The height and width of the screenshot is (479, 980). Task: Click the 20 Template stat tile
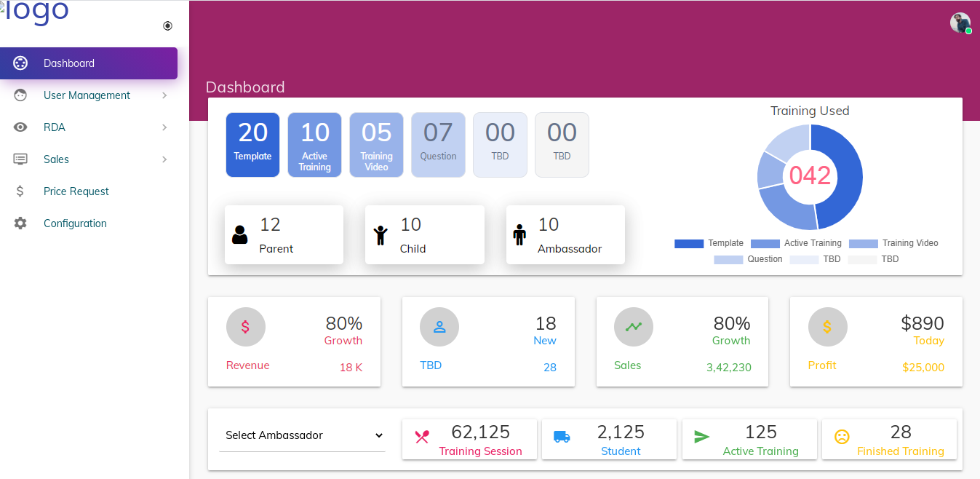252,144
